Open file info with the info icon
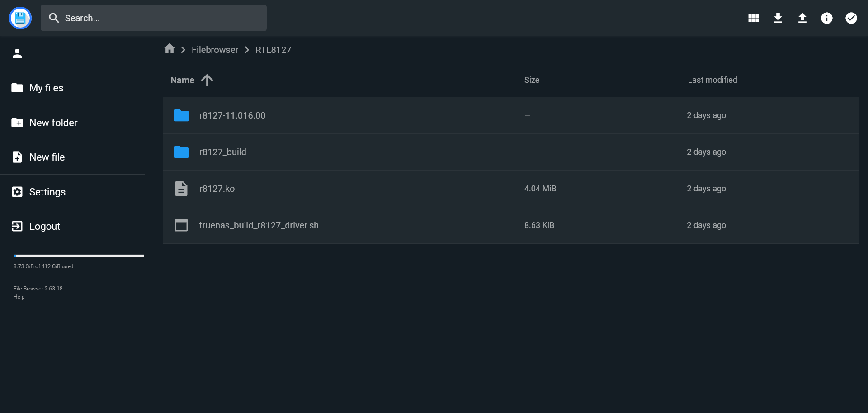This screenshot has width=868, height=413. point(827,18)
